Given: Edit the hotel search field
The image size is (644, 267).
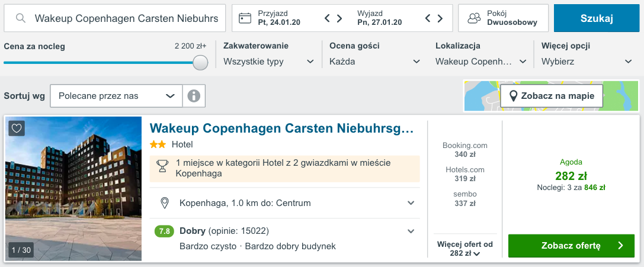Looking at the screenshot, I should click(115, 18).
